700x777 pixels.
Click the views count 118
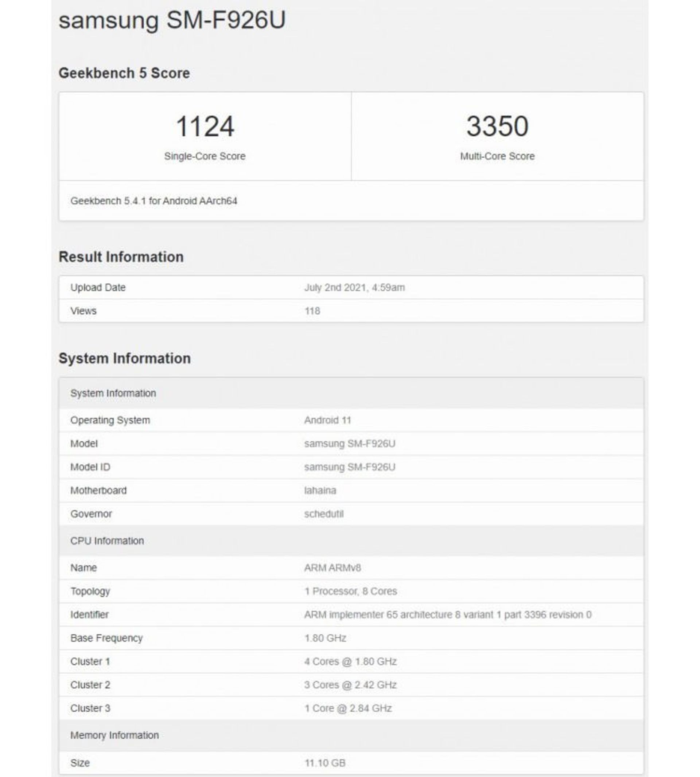point(312,311)
